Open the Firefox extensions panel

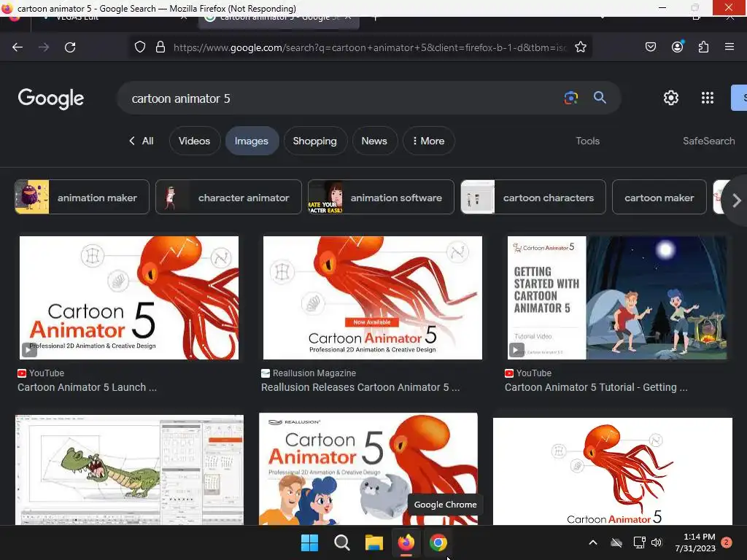(x=703, y=47)
